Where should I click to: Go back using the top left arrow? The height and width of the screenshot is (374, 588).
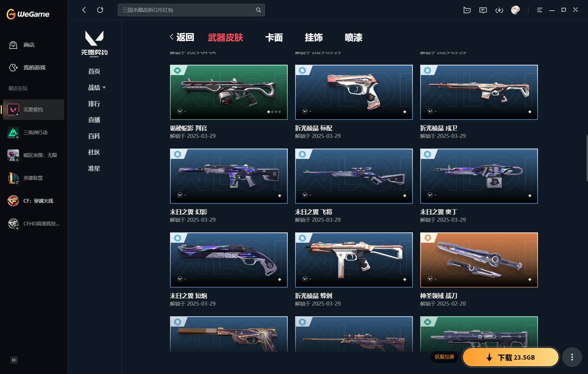[84, 10]
